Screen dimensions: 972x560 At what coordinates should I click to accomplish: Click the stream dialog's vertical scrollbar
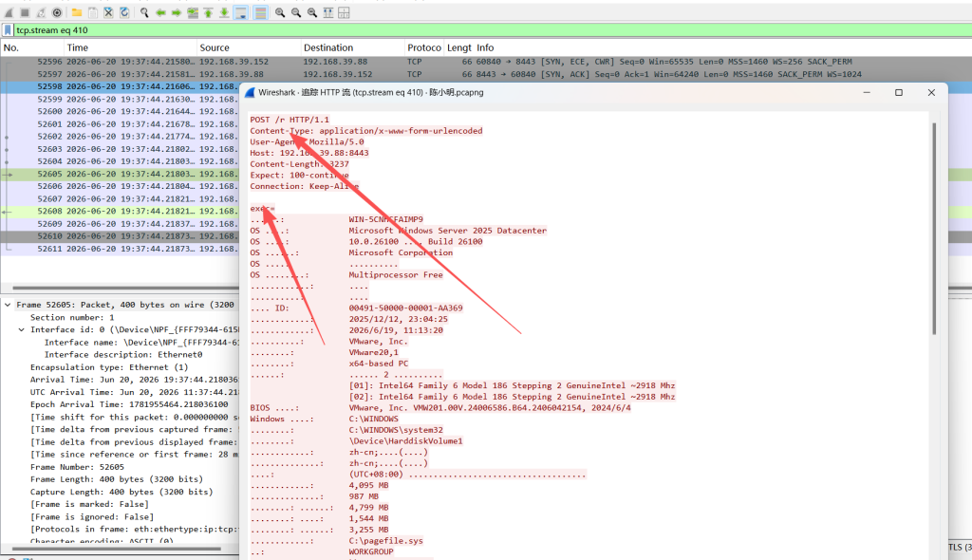click(x=934, y=228)
